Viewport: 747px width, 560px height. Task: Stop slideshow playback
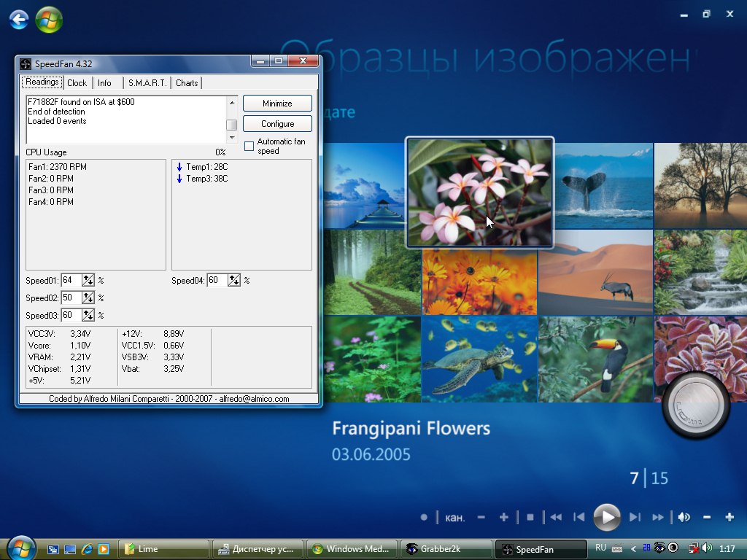530,517
